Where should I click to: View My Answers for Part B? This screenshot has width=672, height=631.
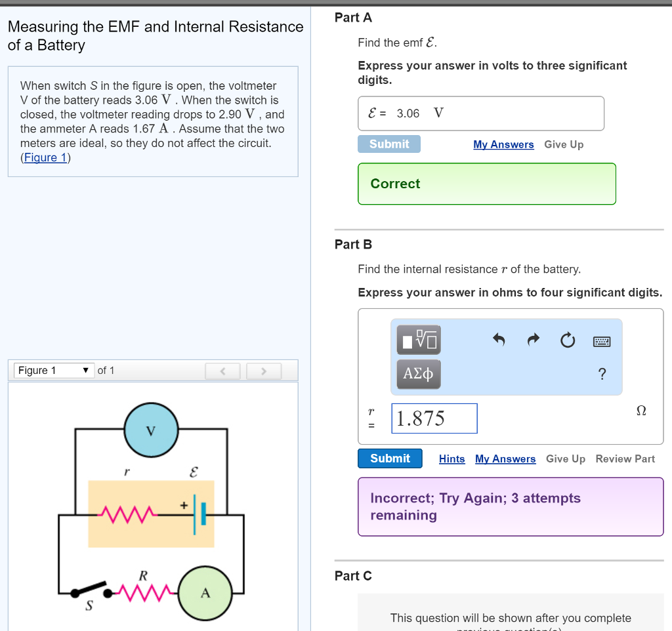click(505, 458)
